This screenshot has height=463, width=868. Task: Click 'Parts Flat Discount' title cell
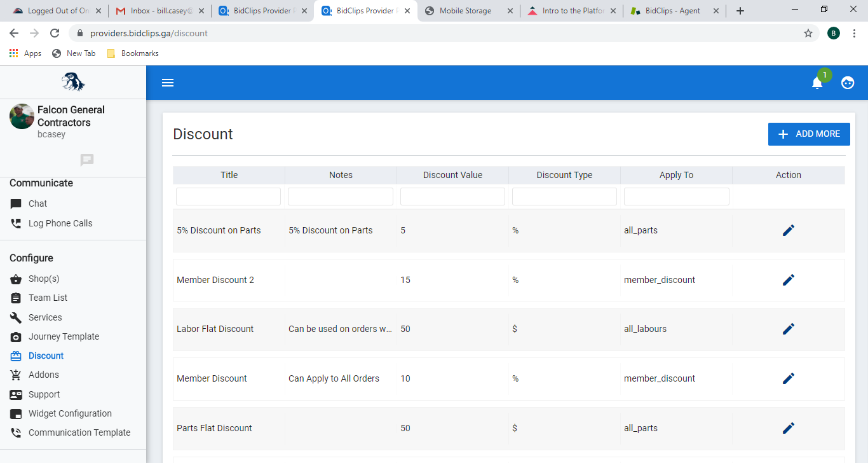(214, 428)
